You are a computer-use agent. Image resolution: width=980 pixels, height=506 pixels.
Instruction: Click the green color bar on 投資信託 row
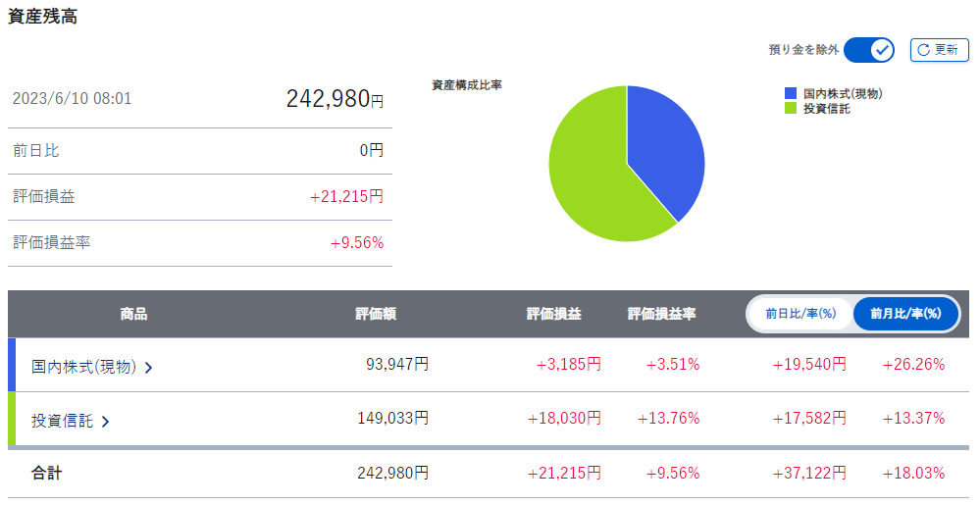coord(12,419)
